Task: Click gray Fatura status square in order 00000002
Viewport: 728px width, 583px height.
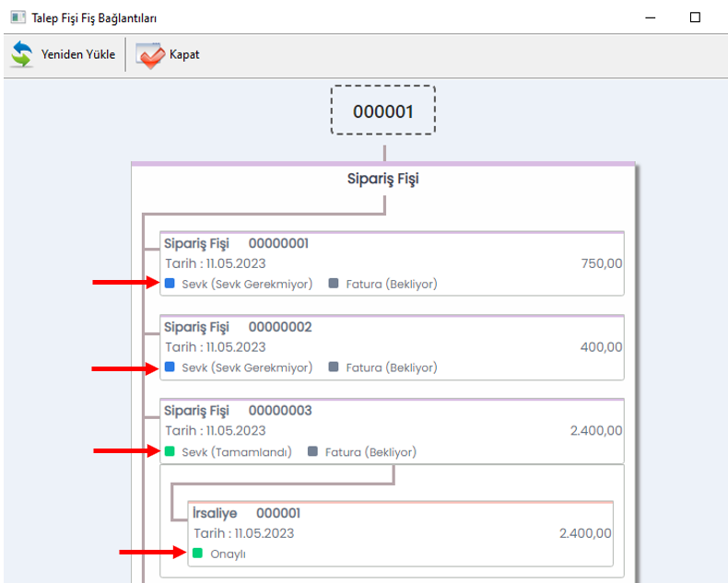Action: point(334,367)
